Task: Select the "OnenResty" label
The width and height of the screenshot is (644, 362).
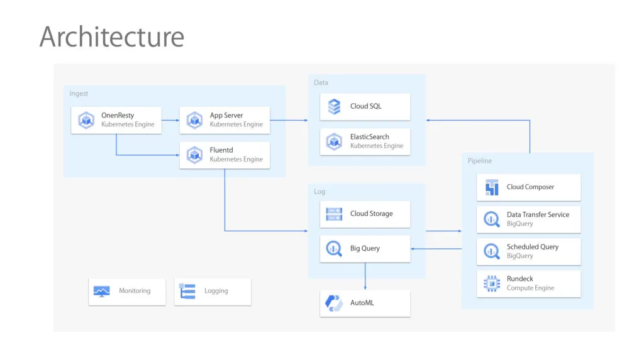Action: pyautogui.click(x=118, y=116)
